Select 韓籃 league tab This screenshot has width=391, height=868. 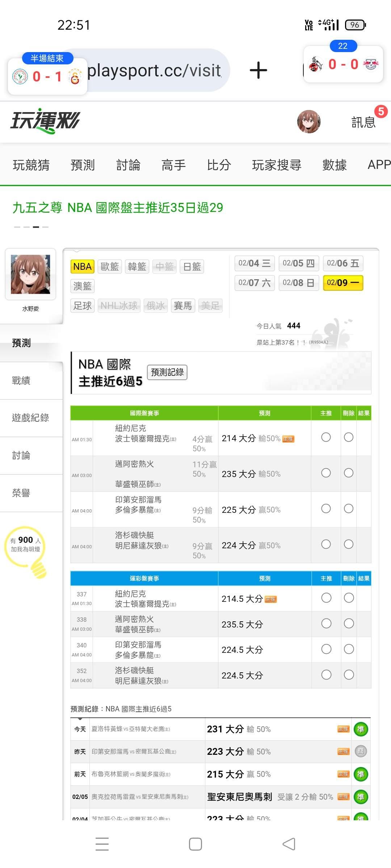pyautogui.click(x=137, y=267)
